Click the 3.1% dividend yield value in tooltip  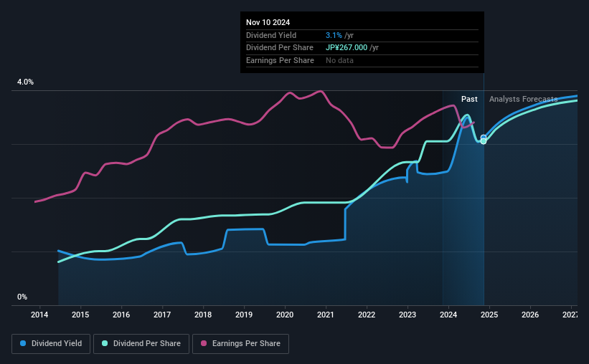(334, 35)
